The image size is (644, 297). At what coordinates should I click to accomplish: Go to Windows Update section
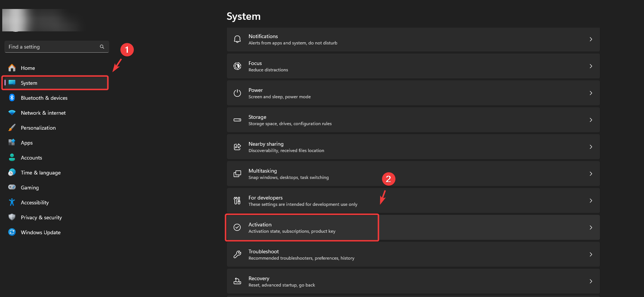tap(40, 232)
